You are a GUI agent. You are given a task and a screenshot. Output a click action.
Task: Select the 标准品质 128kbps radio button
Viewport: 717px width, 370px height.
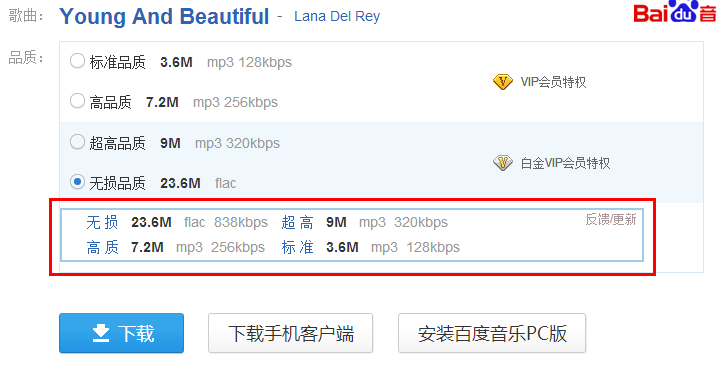pyautogui.click(x=77, y=61)
